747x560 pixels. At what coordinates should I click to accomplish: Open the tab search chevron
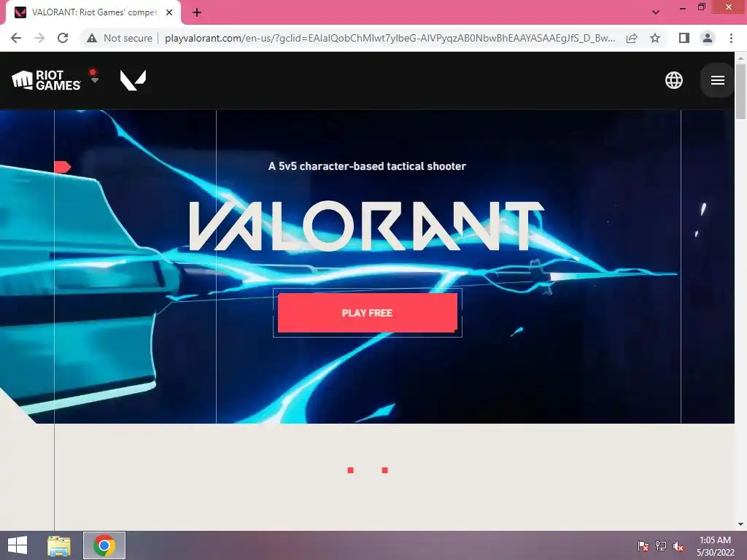(x=656, y=12)
